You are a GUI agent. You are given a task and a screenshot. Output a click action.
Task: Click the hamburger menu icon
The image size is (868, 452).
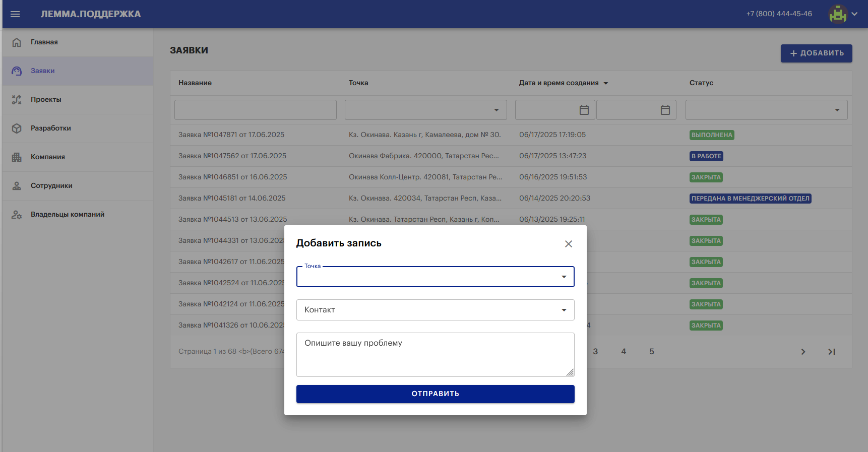(15, 14)
